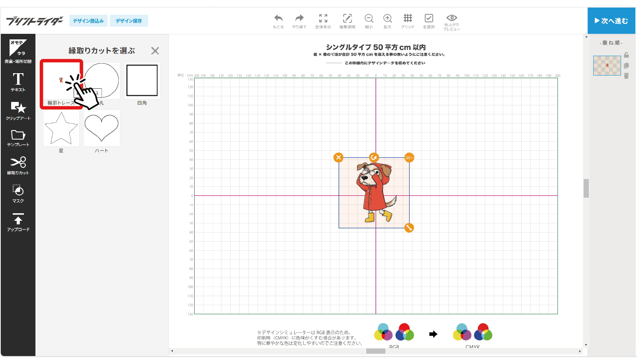Image resolution: width=637 pixels, height=364 pixels.
Task: Toggle the layer lock icon
Action: (626, 55)
